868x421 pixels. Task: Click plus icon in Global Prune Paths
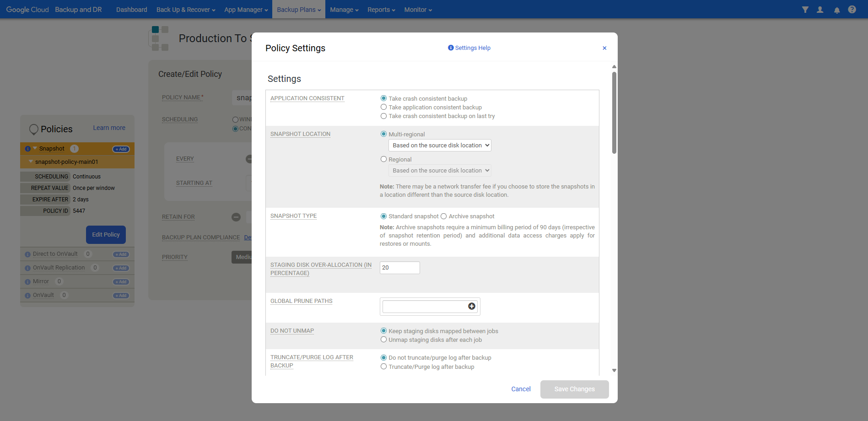click(x=471, y=307)
